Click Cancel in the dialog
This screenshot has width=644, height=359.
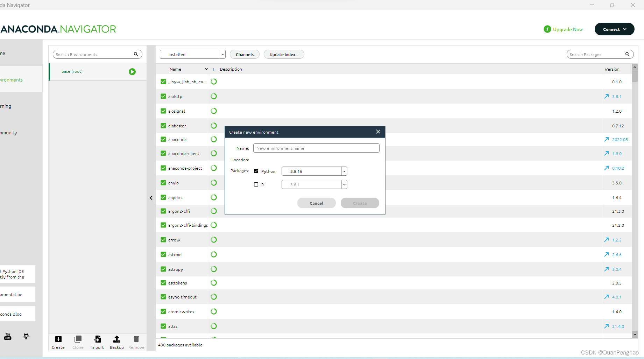pos(317,203)
